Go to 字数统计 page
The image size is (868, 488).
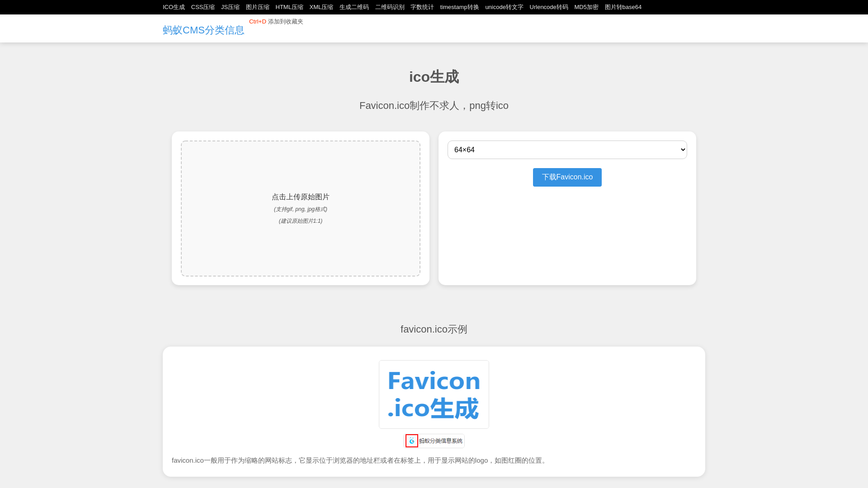click(422, 7)
